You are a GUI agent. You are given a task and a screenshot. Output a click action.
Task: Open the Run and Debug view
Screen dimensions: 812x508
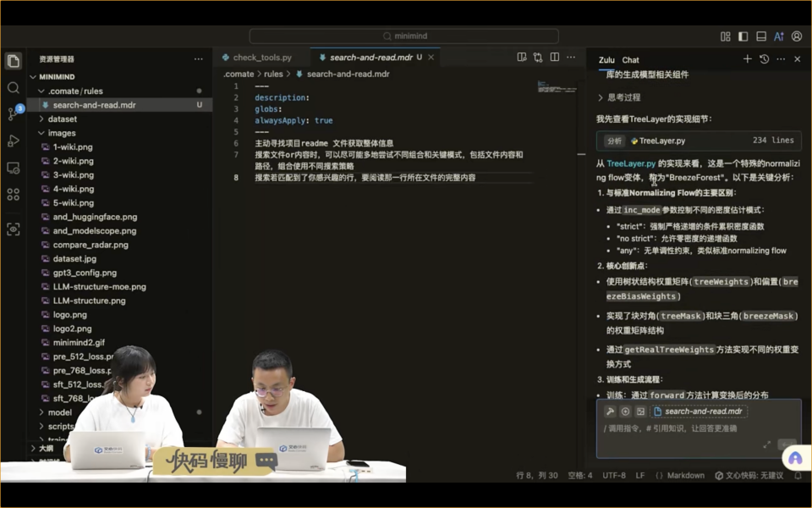(14, 141)
